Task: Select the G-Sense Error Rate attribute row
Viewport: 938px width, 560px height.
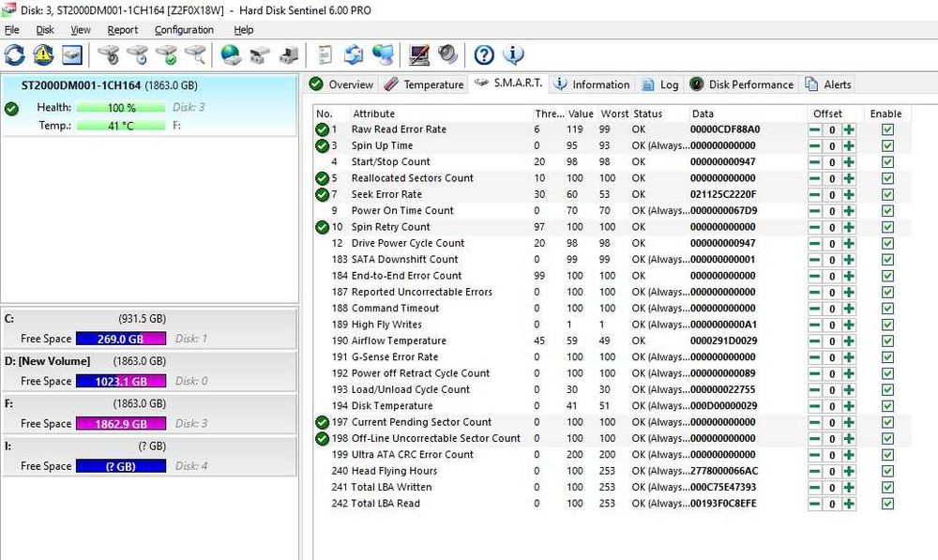Action: (x=613, y=357)
